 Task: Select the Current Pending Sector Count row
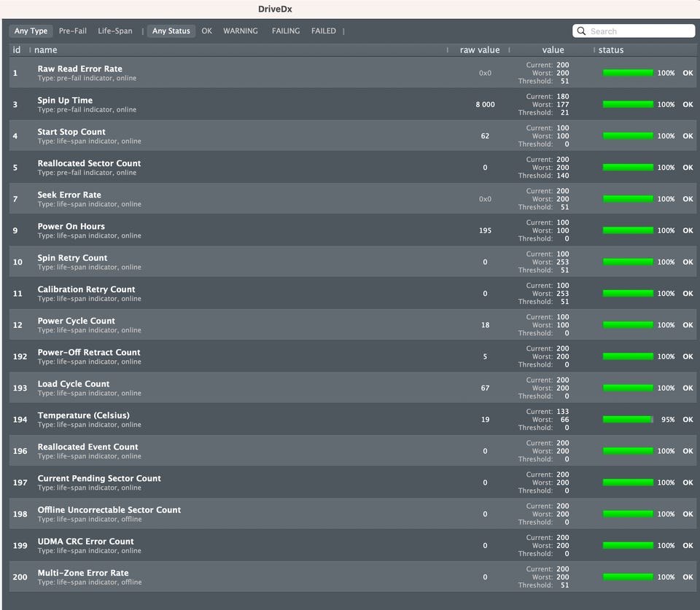pos(351,482)
